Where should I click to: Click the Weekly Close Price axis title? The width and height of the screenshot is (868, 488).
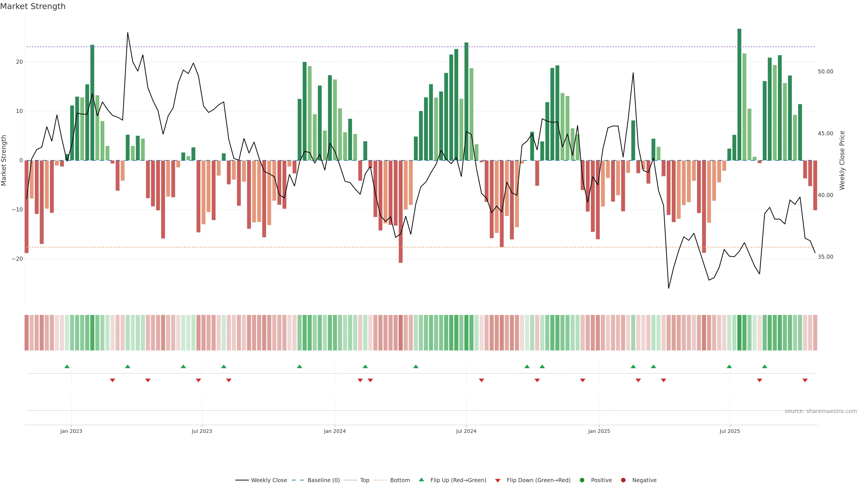842,160
